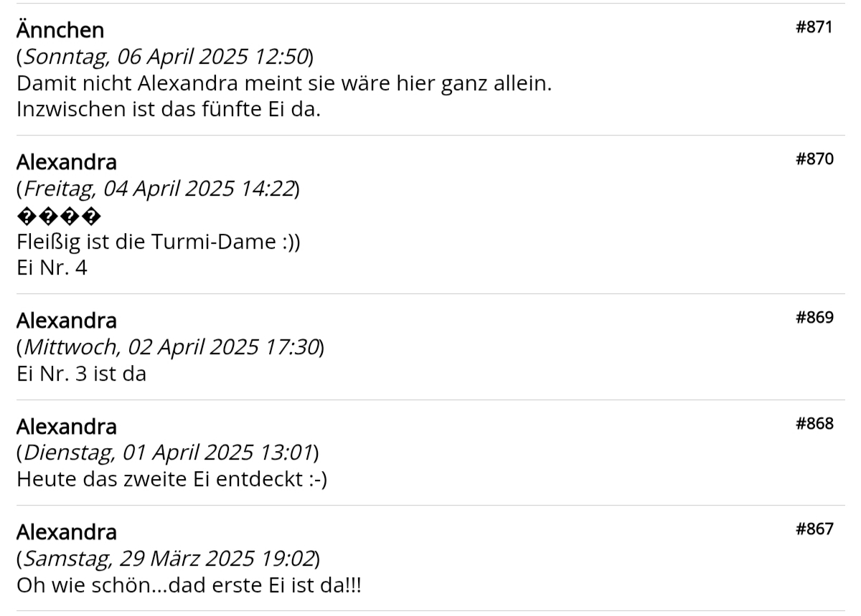Viewport: 861px width, 616px height.
Task: Click Alexandra's name on entry #868
Action: point(67,426)
